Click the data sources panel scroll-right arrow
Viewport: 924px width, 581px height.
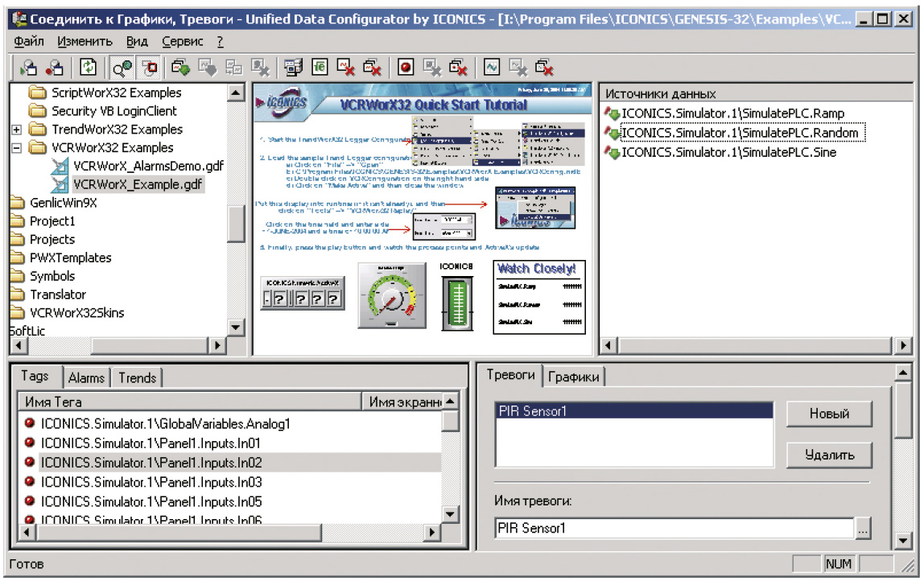tap(903, 345)
